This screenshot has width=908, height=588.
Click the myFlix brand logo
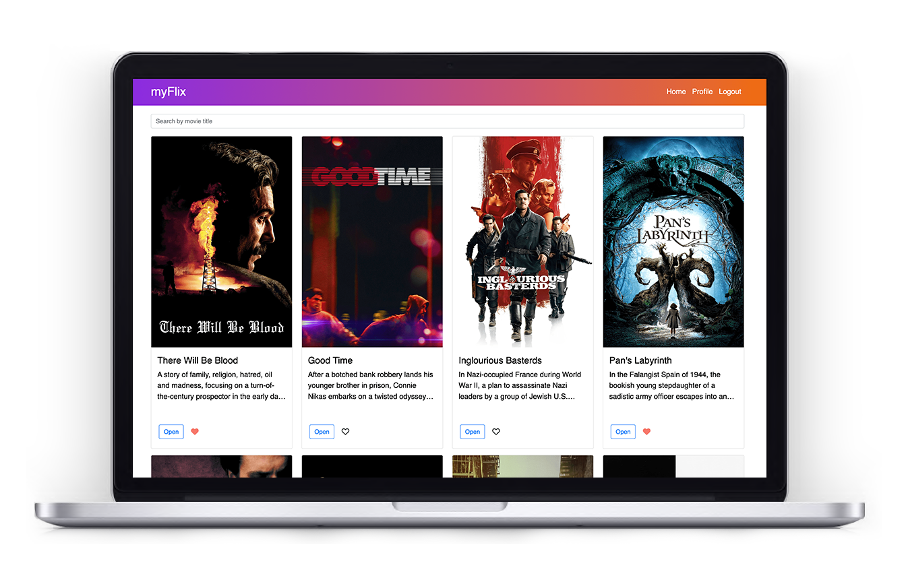169,92
